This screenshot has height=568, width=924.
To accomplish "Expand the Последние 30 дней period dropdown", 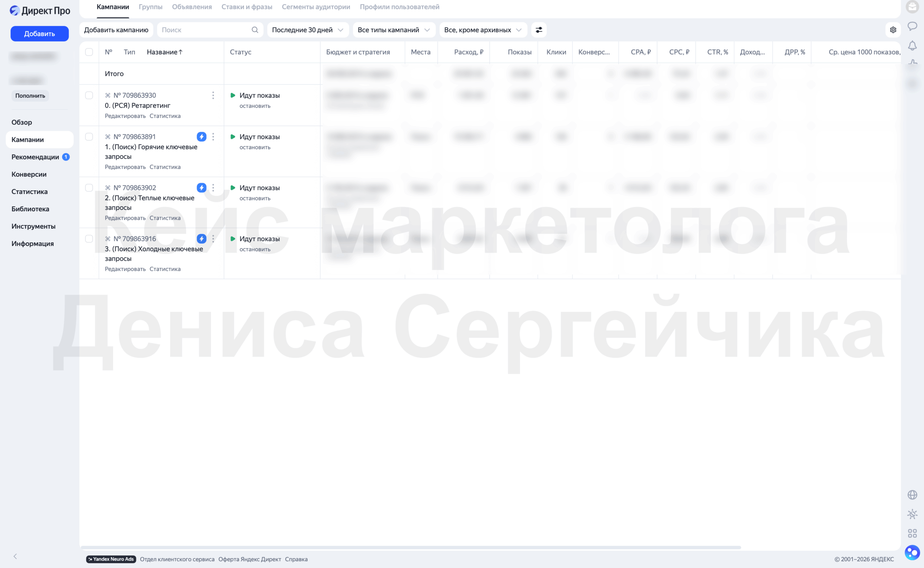I will click(308, 30).
